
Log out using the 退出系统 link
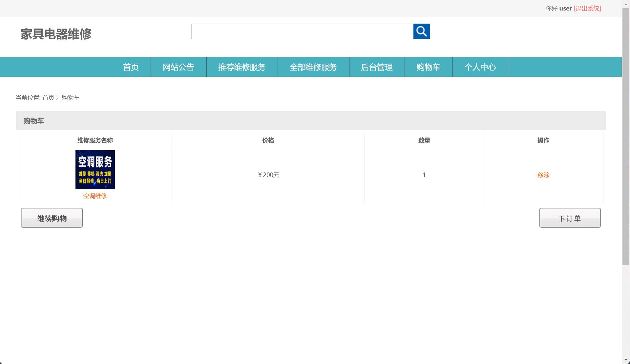coord(587,8)
